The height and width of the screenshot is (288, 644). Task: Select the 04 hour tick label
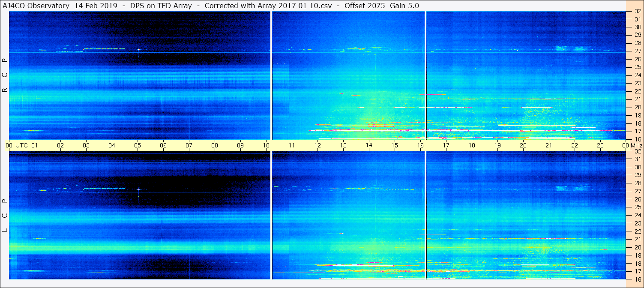112,145
